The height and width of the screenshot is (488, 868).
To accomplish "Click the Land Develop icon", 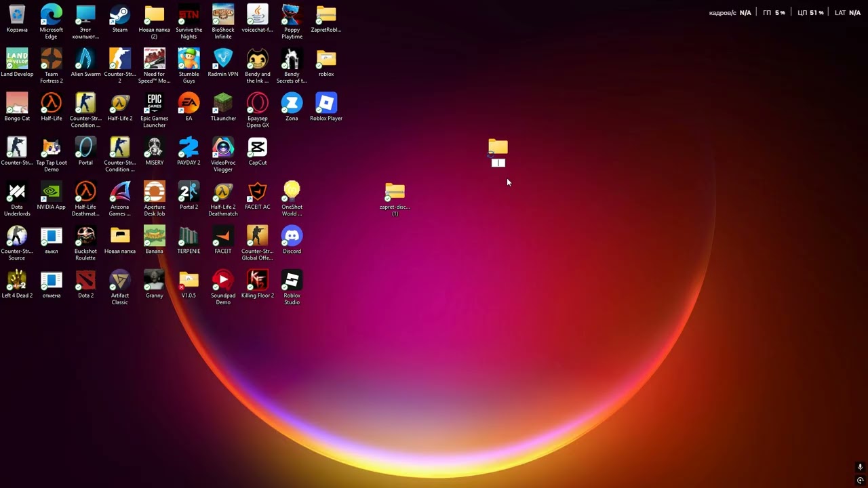I will pos(17,58).
